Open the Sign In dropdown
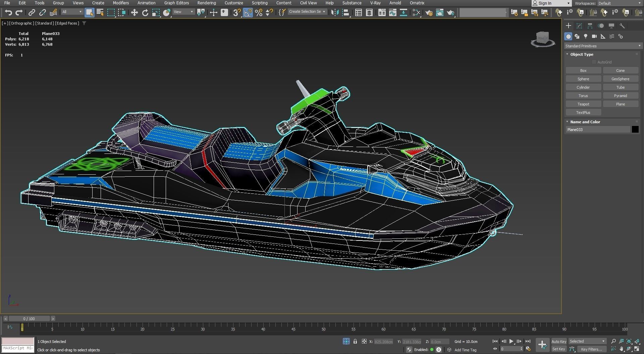 pos(551,3)
